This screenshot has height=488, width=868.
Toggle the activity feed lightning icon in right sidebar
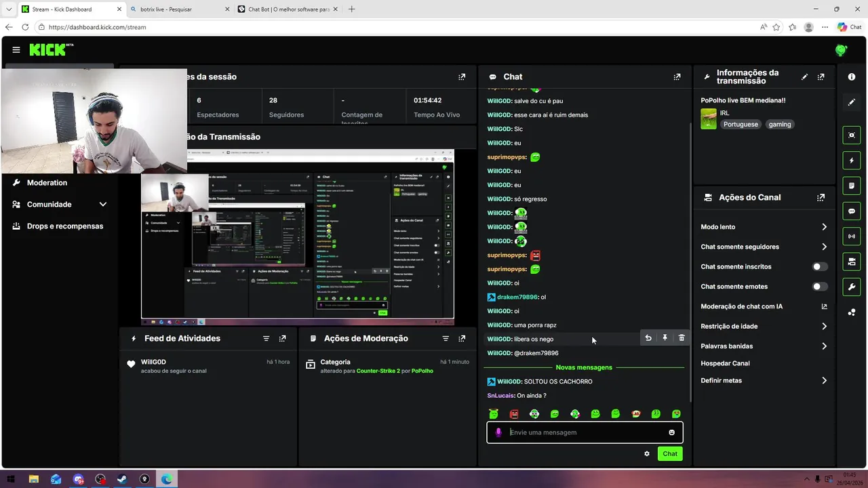pyautogui.click(x=852, y=161)
